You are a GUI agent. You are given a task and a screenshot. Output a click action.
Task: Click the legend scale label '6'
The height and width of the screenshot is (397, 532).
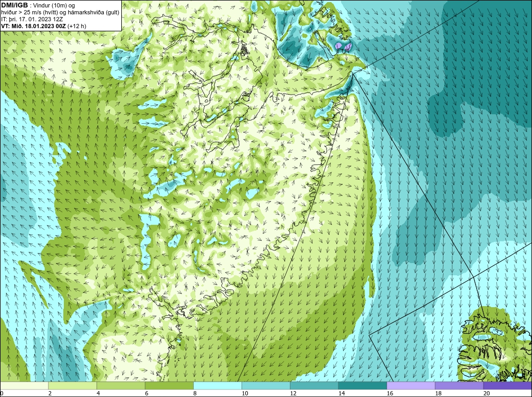click(x=147, y=393)
